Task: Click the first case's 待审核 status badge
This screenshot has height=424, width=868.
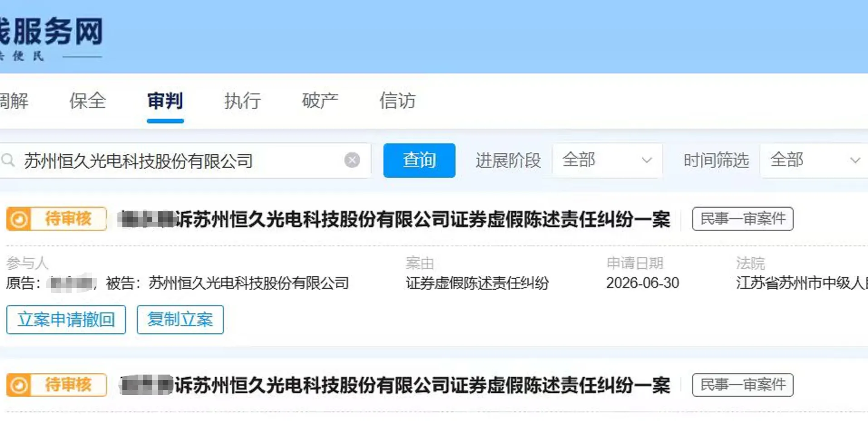Action: point(57,219)
